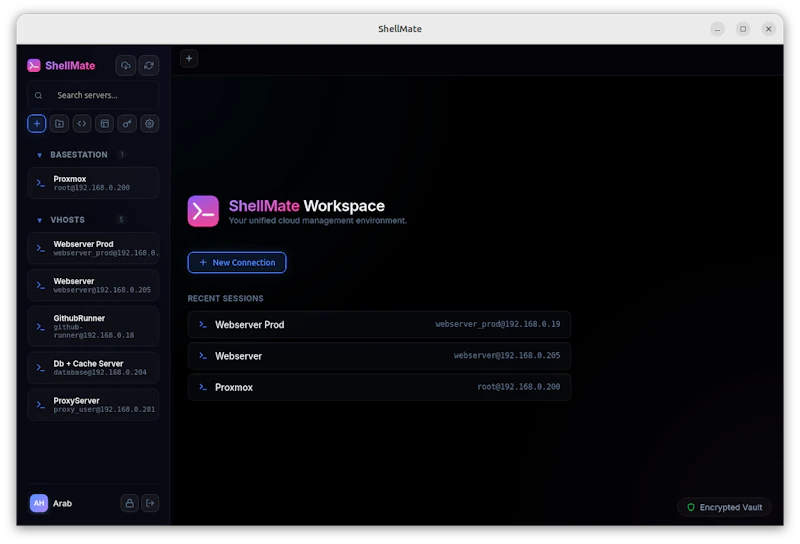Image resolution: width=800 pixels, height=544 pixels.
Task: Click the refresh sync icon in sidebar header
Action: click(148, 65)
